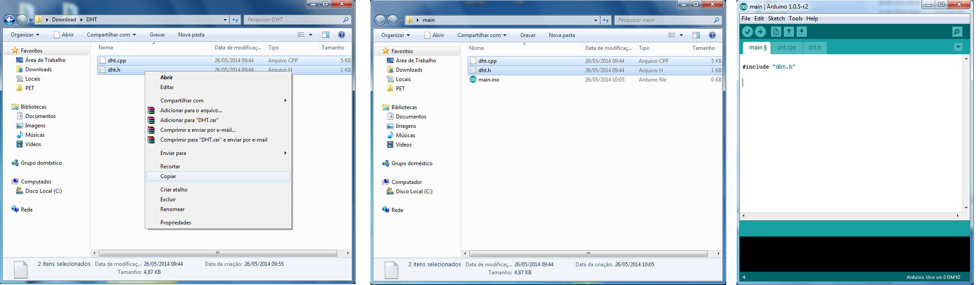
Task: Choose Copiar from the context menu
Action: [x=168, y=176]
